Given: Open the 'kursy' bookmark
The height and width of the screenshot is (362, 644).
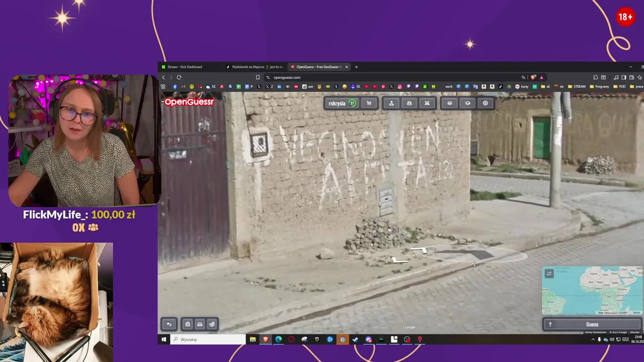Looking at the screenshot, I should pyautogui.click(x=522, y=86).
